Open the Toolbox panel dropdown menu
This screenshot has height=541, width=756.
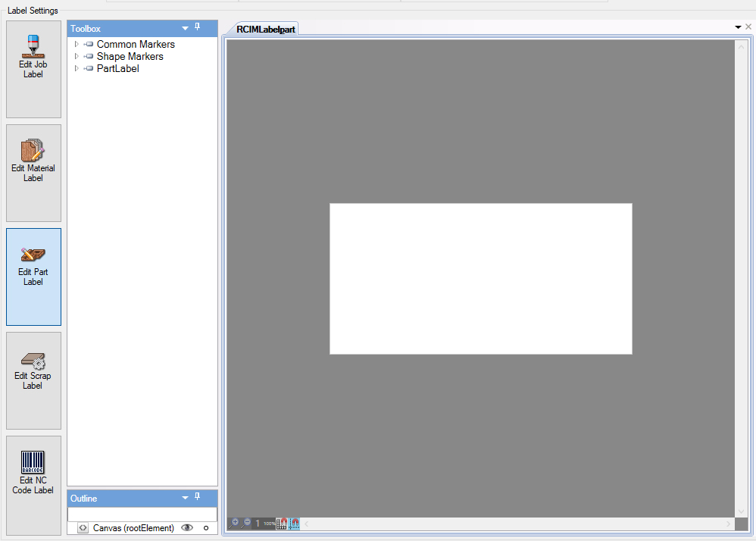pyautogui.click(x=185, y=29)
